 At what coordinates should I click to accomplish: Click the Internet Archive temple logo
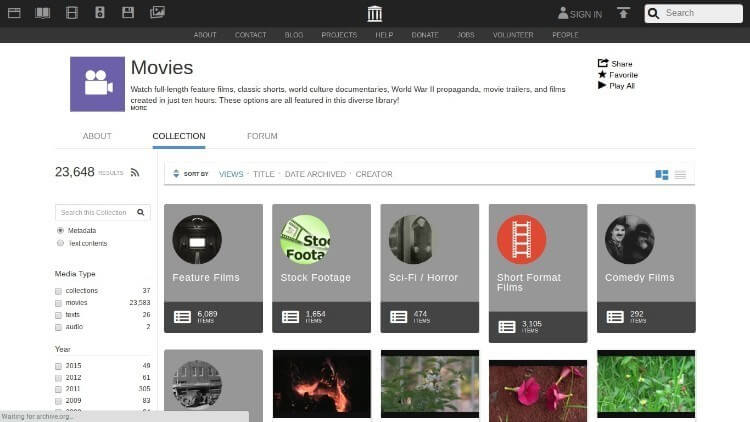(x=375, y=13)
